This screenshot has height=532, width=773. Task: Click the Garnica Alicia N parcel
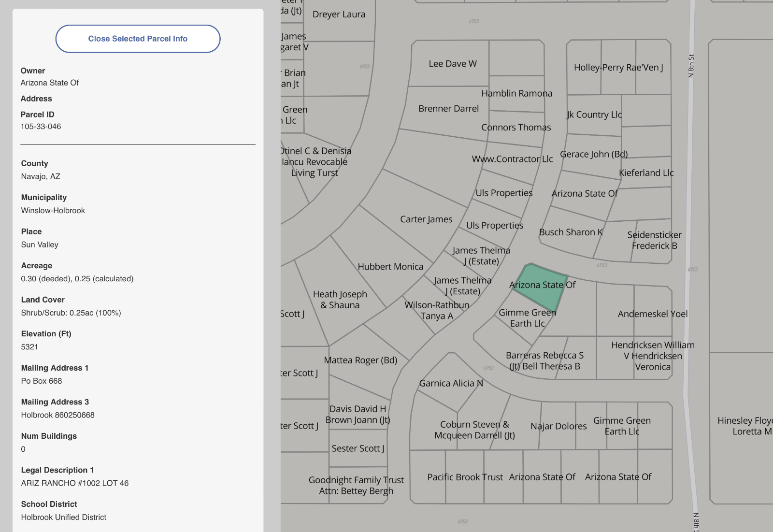pyautogui.click(x=451, y=384)
